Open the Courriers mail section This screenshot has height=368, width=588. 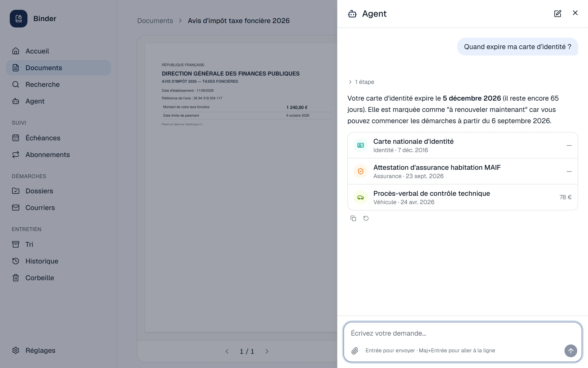pos(58,208)
